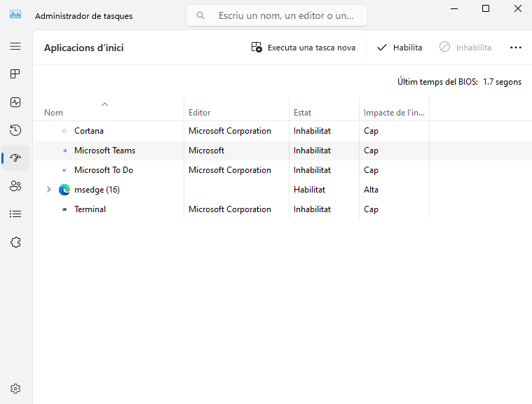Viewport: 532px width, 404px height.
Task: Sort by the Editor column header
Action: tap(200, 113)
